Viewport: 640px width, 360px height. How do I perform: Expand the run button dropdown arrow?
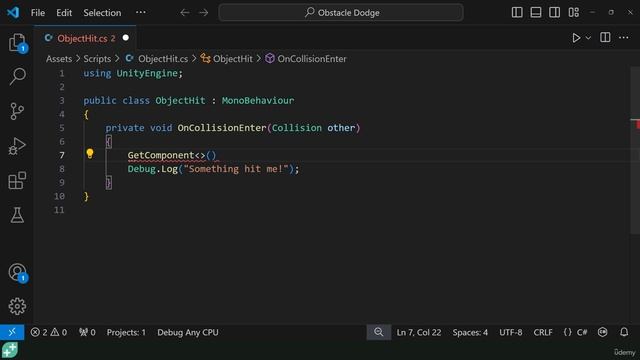pyautogui.click(x=588, y=38)
